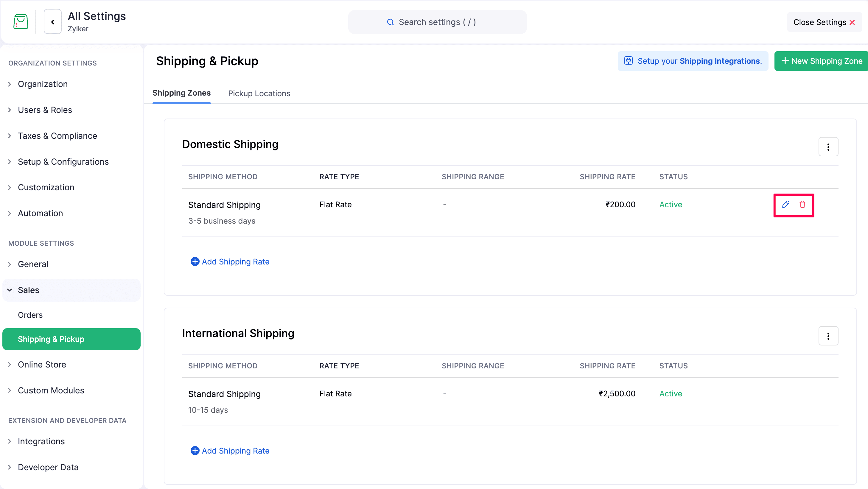
Task: Click Close Settings button
Action: coord(824,22)
